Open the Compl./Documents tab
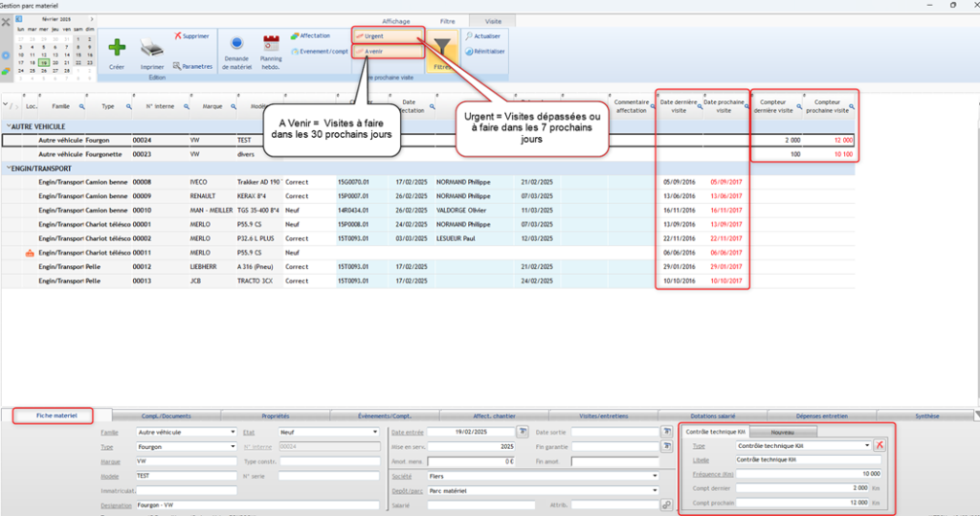Viewport: 980px width, 516px height. [x=167, y=415]
